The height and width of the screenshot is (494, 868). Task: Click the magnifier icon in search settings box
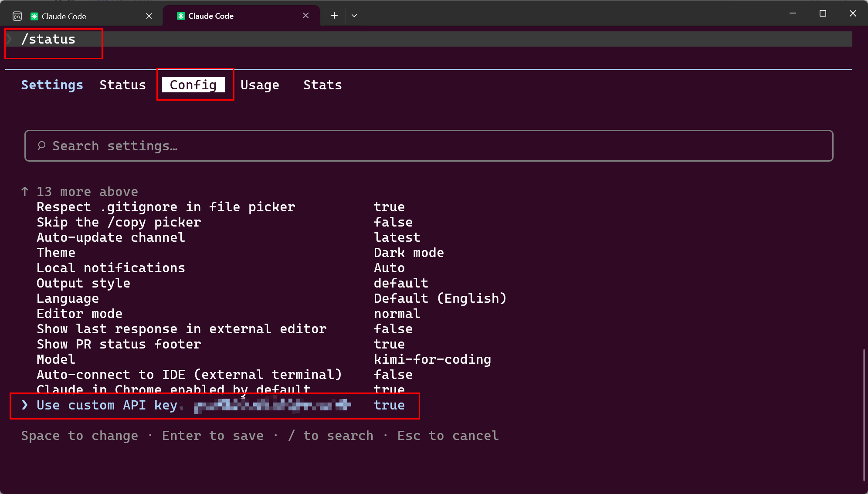coord(41,145)
